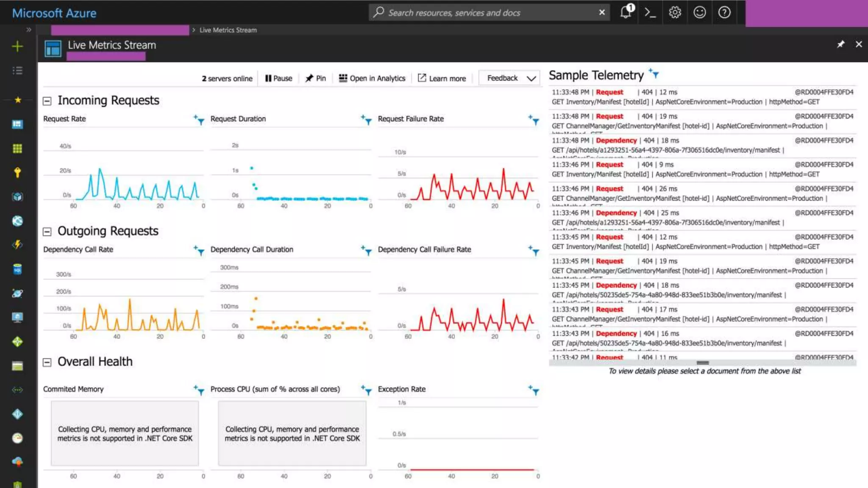Click the telemetry panel resize handle
This screenshot has height=488, width=868.
coord(702,363)
